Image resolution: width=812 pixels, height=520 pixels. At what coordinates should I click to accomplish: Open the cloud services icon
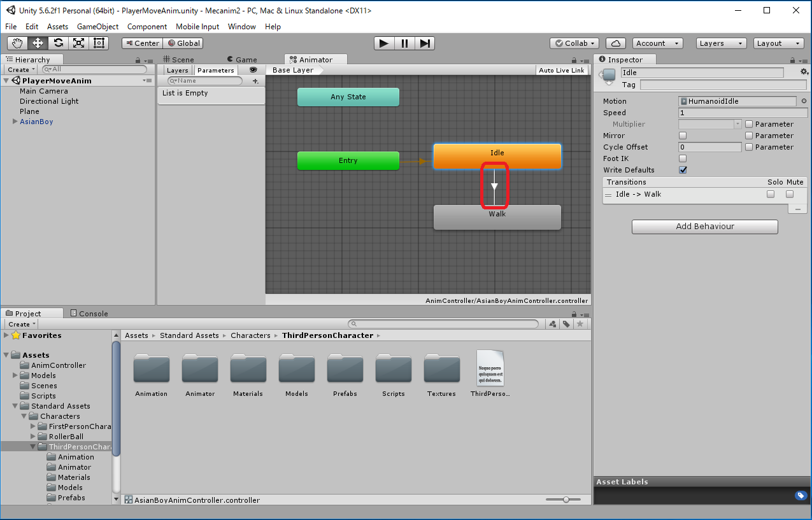[x=616, y=43]
